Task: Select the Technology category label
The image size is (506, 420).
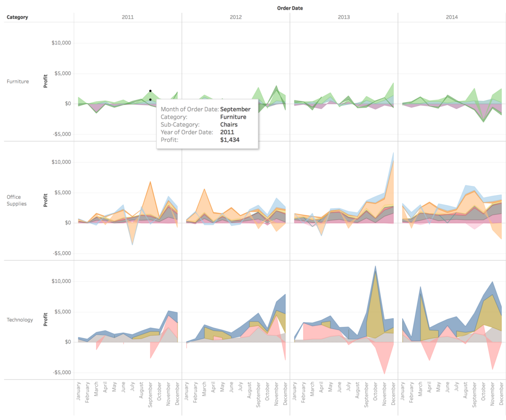Action: pos(20,319)
